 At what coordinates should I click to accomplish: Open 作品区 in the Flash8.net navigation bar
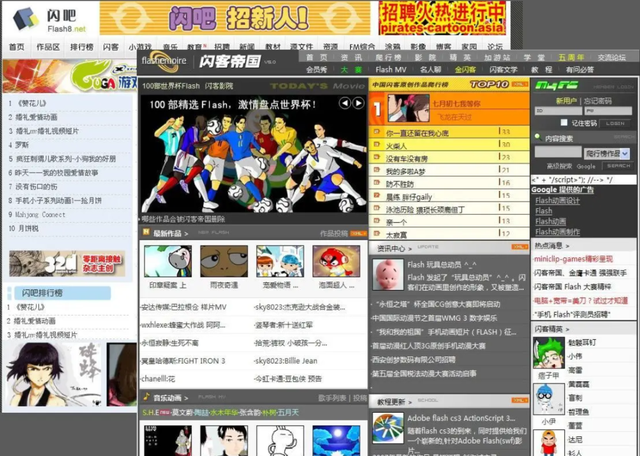pyautogui.click(x=48, y=47)
